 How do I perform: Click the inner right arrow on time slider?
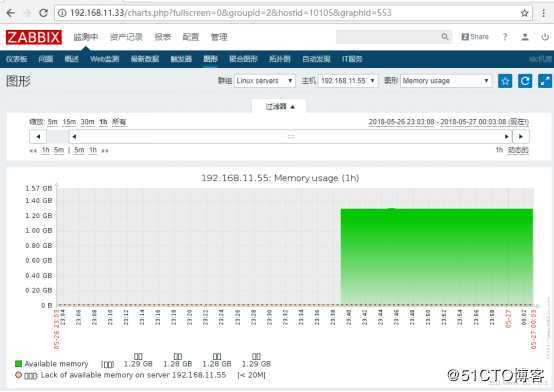point(507,136)
